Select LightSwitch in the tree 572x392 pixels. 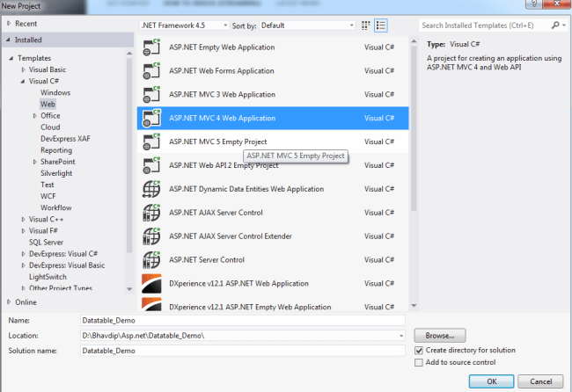coord(48,277)
